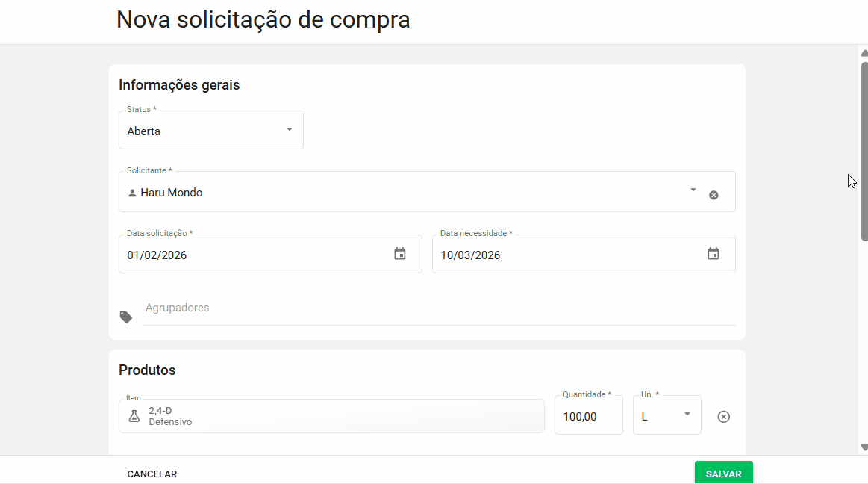Click the flask icon beside 2,4-D Defensivo
Image resolution: width=868 pixels, height=484 pixels.
(x=134, y=415)
